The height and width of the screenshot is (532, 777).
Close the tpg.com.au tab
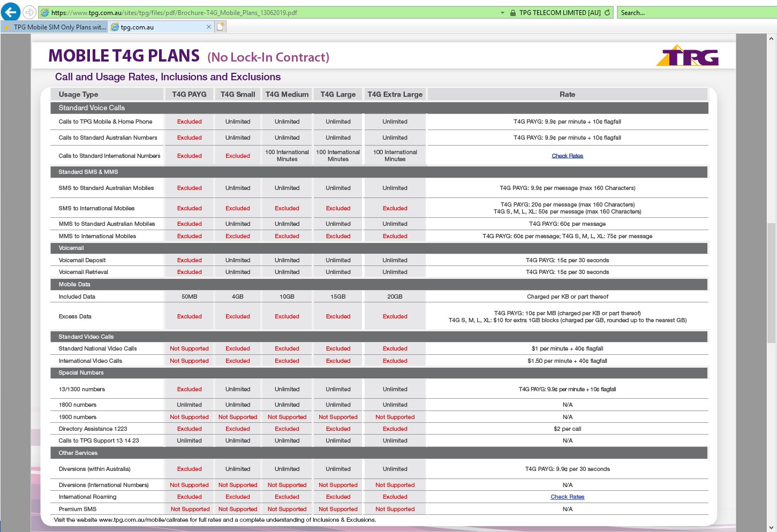click(209, 27)
